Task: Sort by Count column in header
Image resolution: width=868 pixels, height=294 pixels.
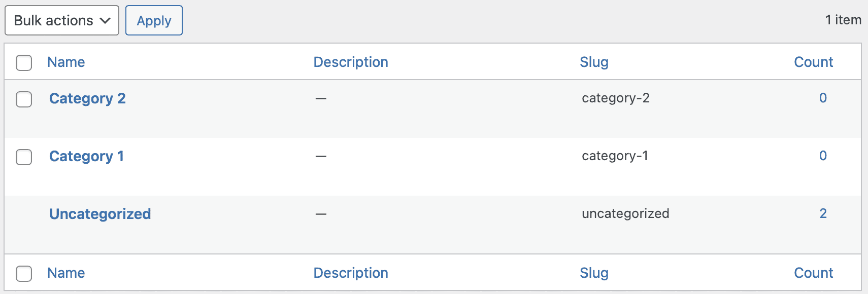Action: (813, 62)
